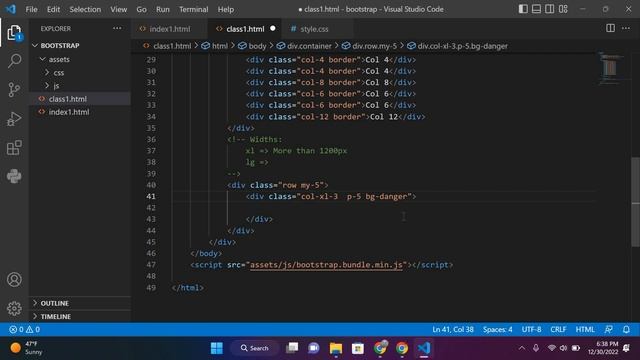
Task: Follow the bootstrap.bundle.min.js script link
Action: [x=326, y=265]
